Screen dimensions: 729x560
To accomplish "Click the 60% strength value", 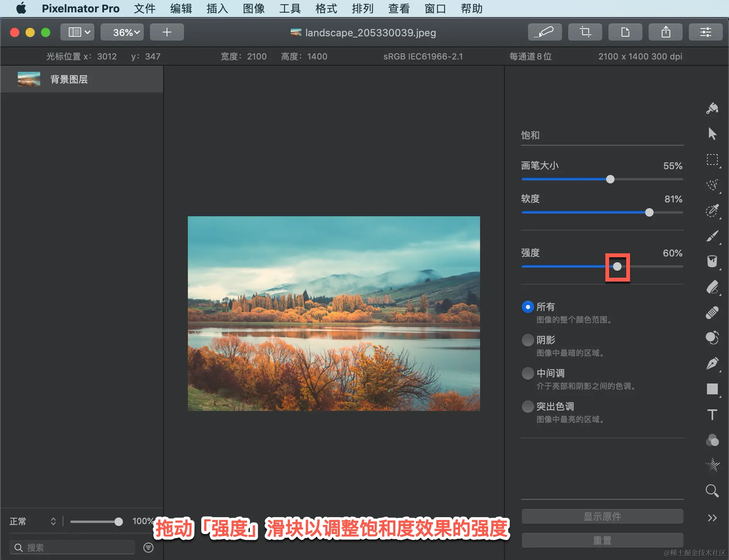I will coord(673,253).
